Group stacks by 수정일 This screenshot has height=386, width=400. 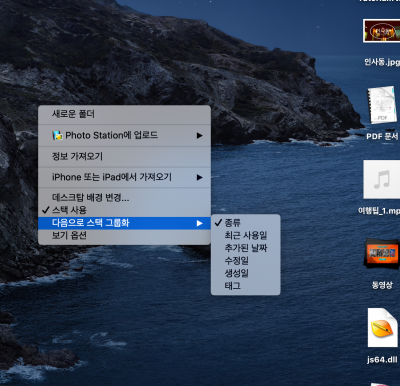point(246,261)
